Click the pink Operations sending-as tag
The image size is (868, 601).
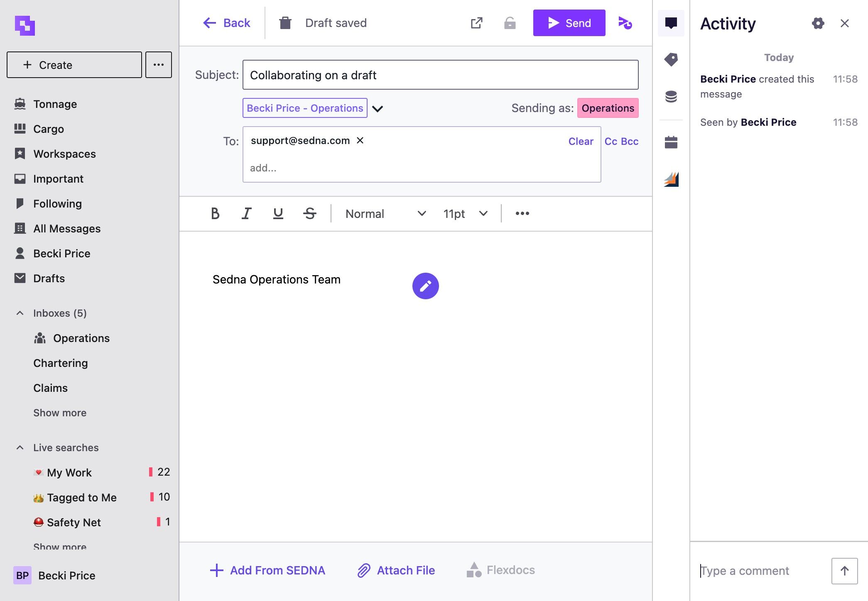[608, 108]
